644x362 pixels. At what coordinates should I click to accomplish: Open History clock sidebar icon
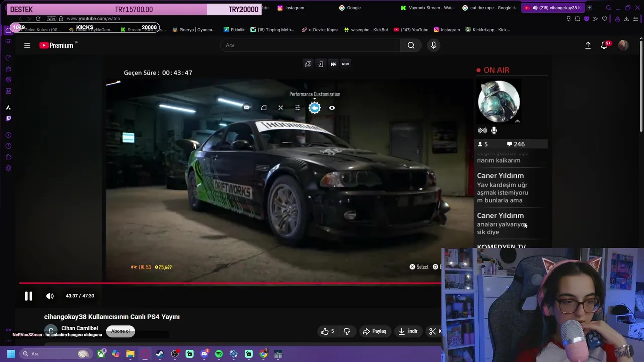pos(8,146)
